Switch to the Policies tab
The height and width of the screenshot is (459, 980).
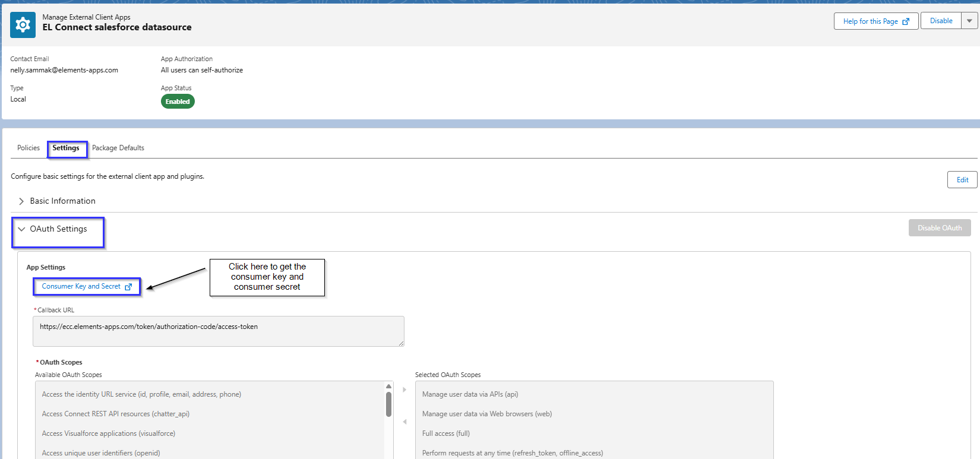[x=29, y=148]
